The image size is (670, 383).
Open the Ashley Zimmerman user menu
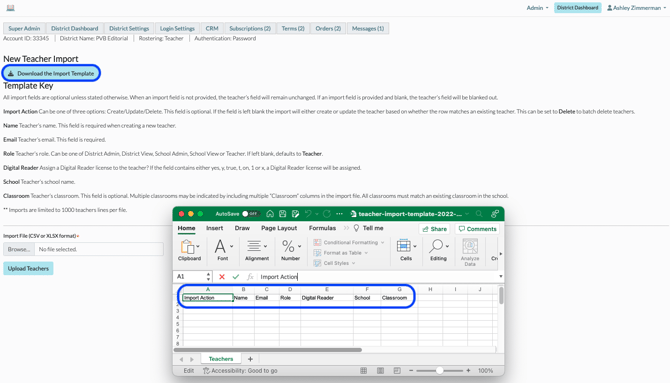click(x=636, y=8)
